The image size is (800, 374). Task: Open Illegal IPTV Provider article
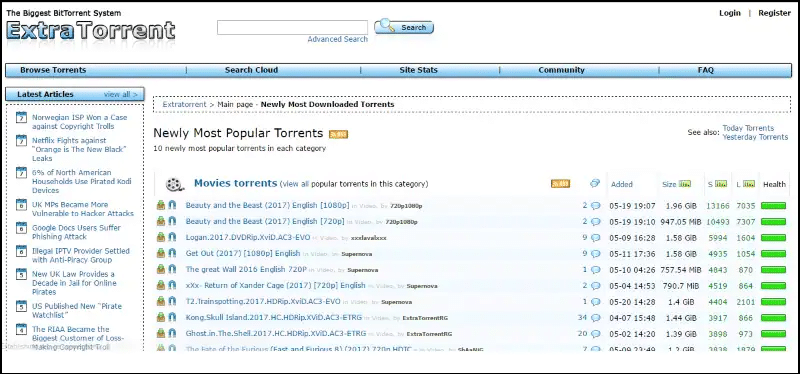[81, 256]
